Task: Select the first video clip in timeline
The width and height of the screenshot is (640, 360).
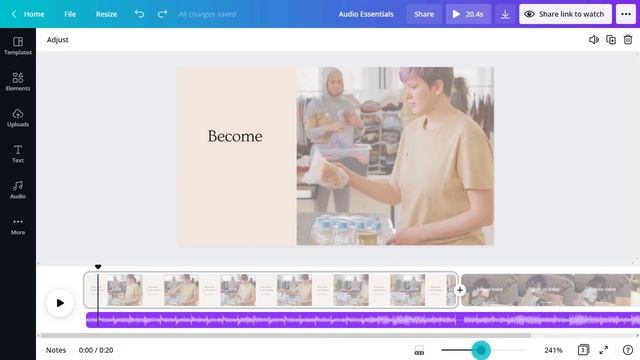Action: [271, 290]
